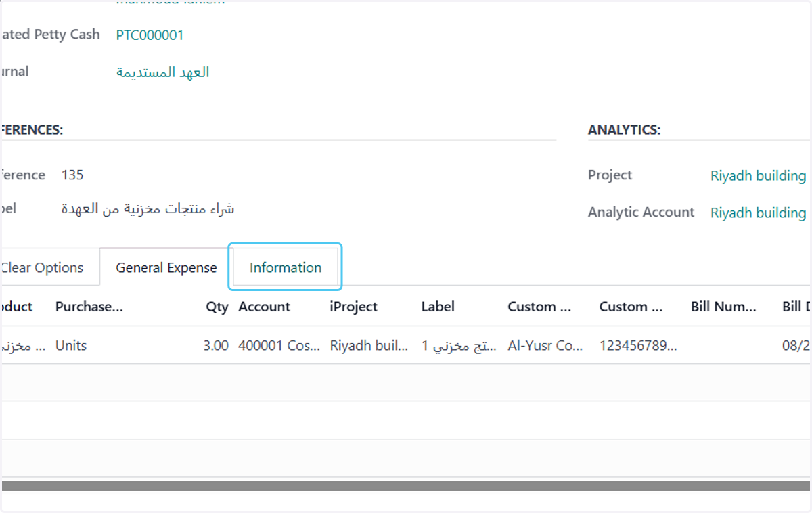Click the Label column header

[x=438, y=307]
